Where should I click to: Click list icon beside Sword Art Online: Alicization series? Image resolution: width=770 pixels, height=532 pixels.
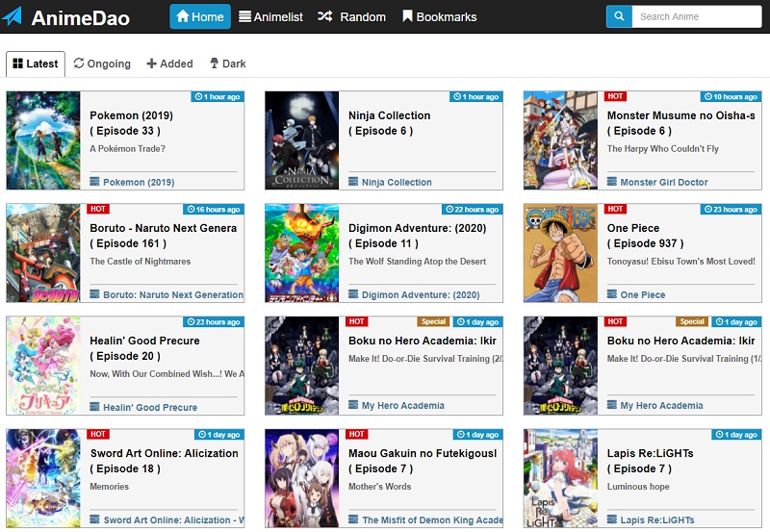[x=94, y=519]
